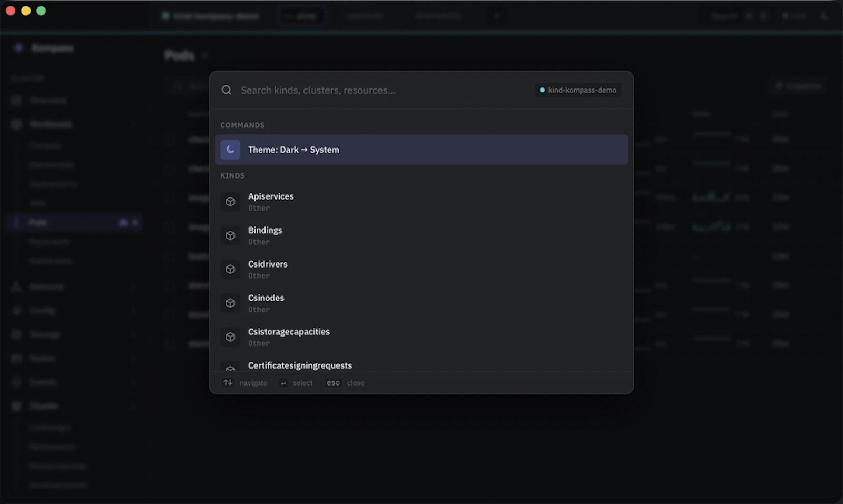The height and width of the screenshot is (504, 843).
Task: Select the Bindings kind
Action: click(421, 235)
